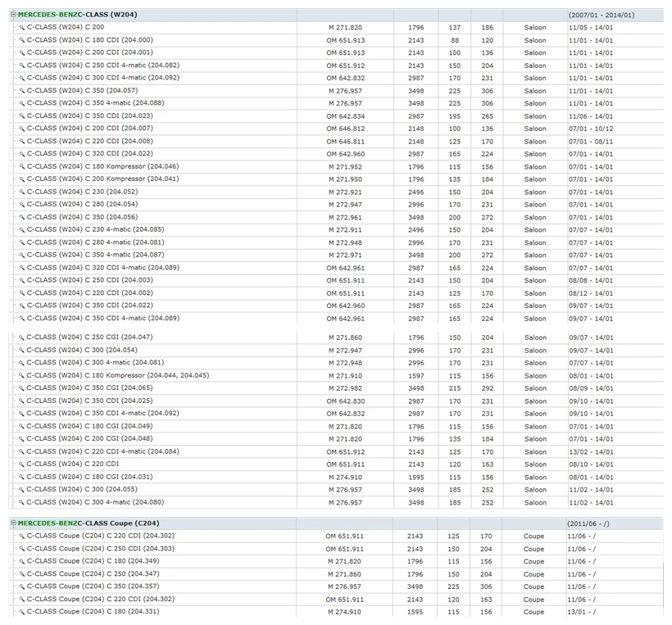
Task: Select magnifier icon of C 350 (204.056)
Action: (x=22, y=217)
